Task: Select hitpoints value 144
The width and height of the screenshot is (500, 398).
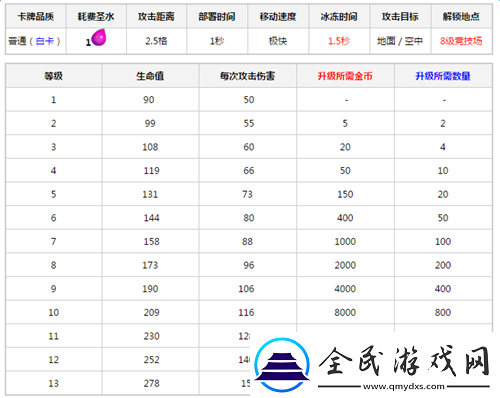Action: 152,218
